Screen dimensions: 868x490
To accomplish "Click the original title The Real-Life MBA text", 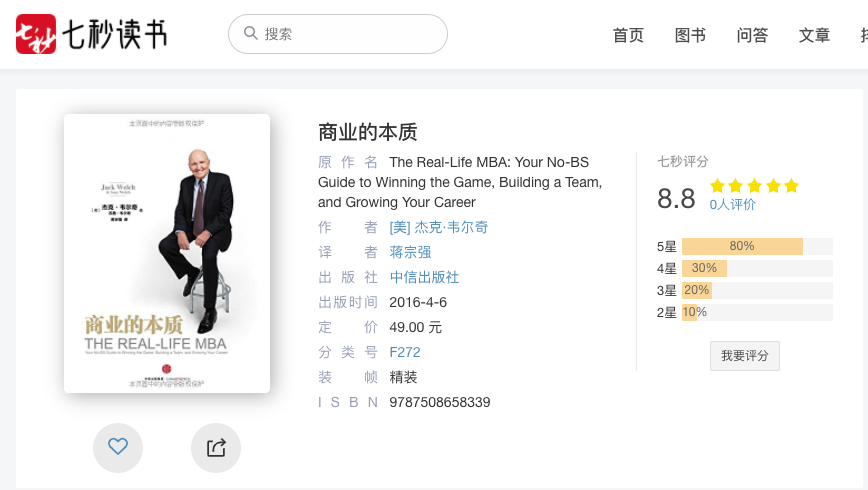I will pyautogui.click(x=460, y=182).
